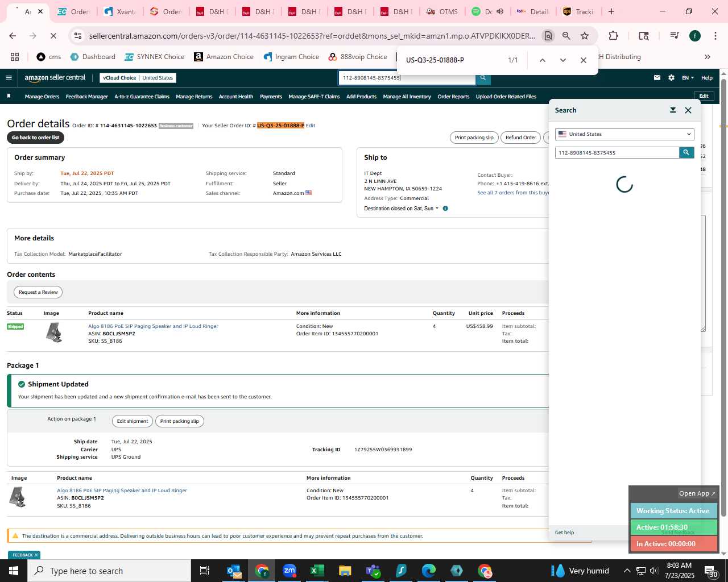
Task: Open the Feedback Manager menu item
Action: point(87,97)
